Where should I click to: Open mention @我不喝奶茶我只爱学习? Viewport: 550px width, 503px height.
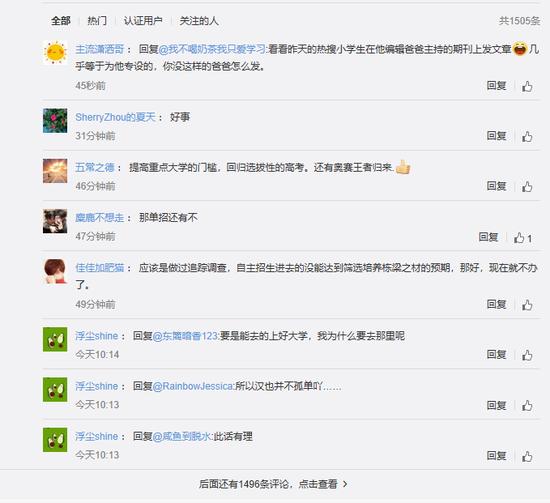(213, 49)
